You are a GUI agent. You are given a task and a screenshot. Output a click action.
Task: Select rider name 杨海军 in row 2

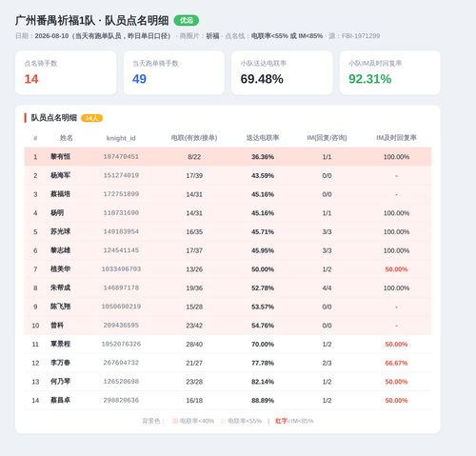pyautogui.click(x=60, y=175)
